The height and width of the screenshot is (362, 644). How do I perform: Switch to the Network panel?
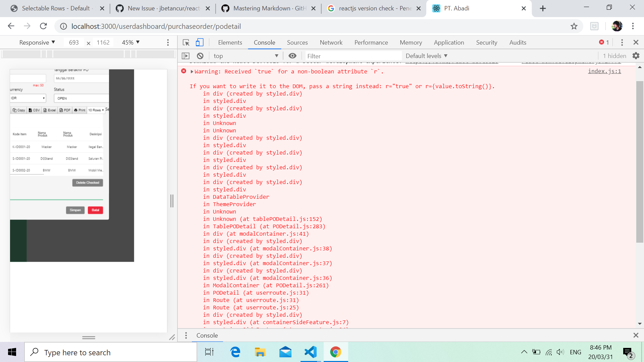point(331,42)
